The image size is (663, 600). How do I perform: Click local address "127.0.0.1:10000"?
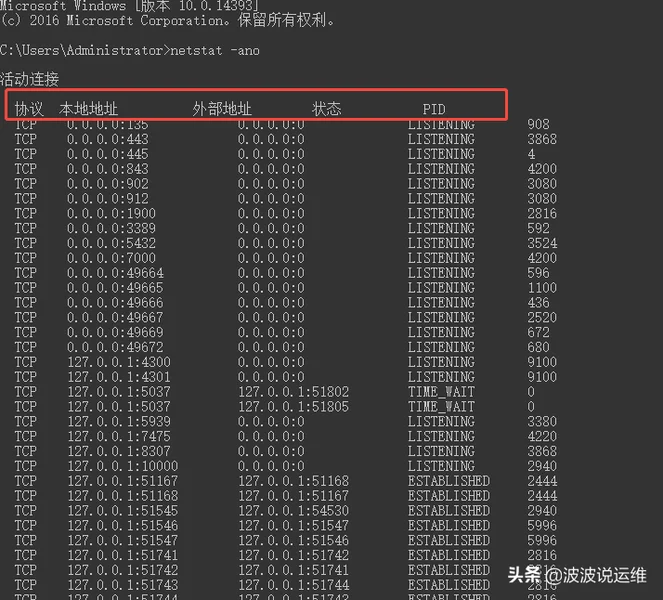(x=123, y=466)
